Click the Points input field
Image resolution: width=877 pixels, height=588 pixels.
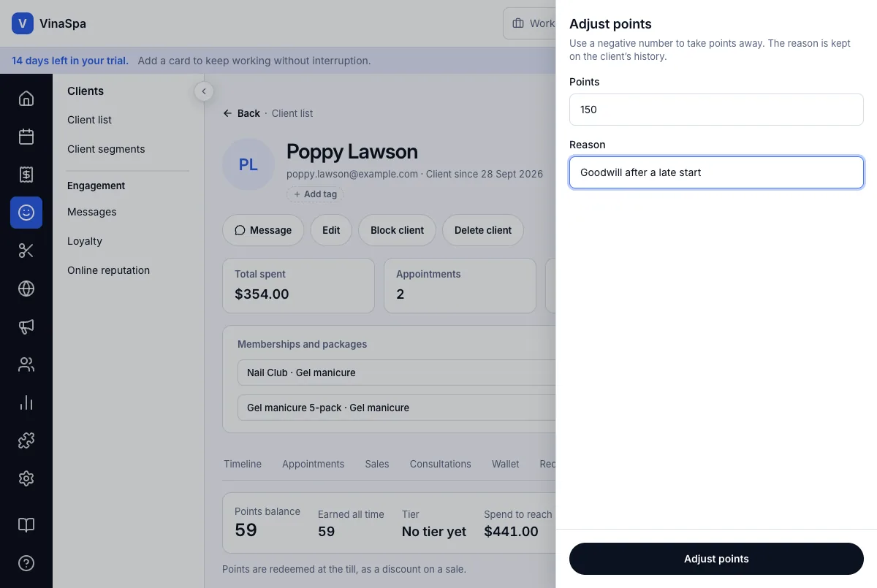click(x=716, y=110)
